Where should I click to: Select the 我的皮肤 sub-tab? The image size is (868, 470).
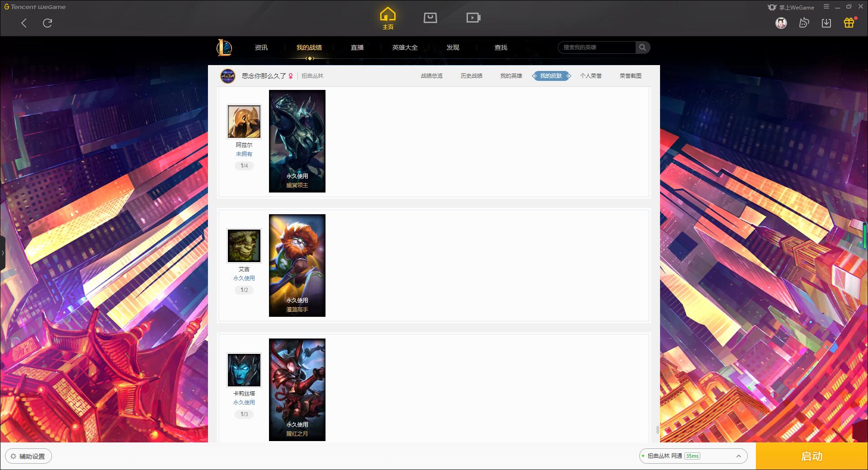click(551, 76)
